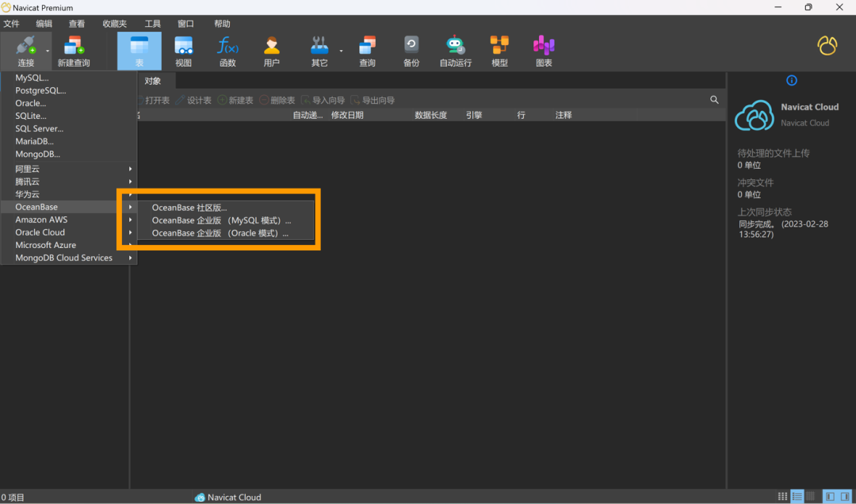Click the 删除表 button
Image resolution: width=856 pixels, height=504 pixels.
[x=277, y=101]
